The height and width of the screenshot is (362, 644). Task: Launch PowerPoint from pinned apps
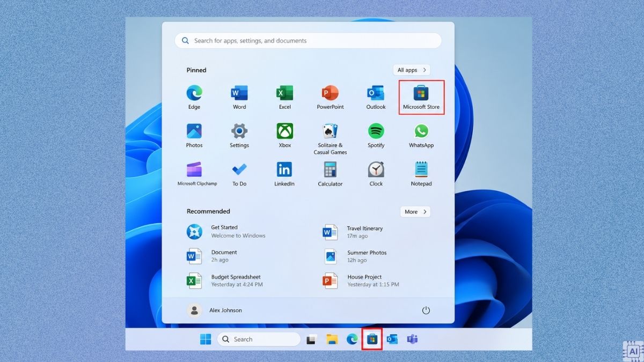pos(330,98)
